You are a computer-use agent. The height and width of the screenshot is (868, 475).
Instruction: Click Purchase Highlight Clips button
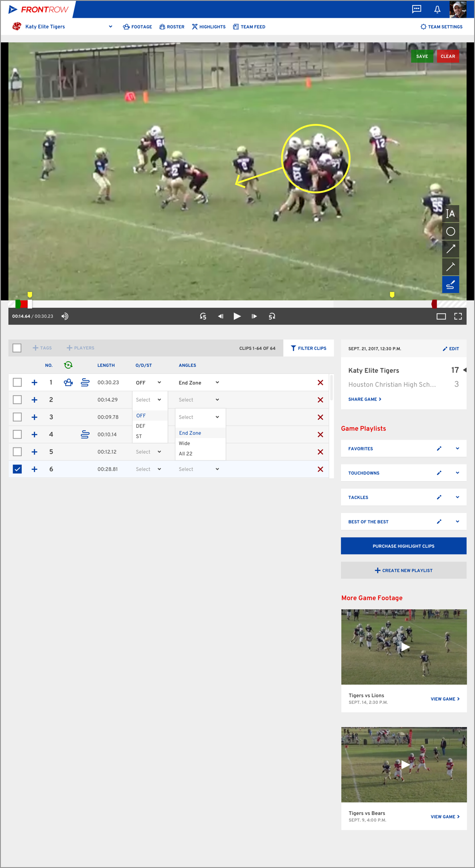(x=404, y=546)
